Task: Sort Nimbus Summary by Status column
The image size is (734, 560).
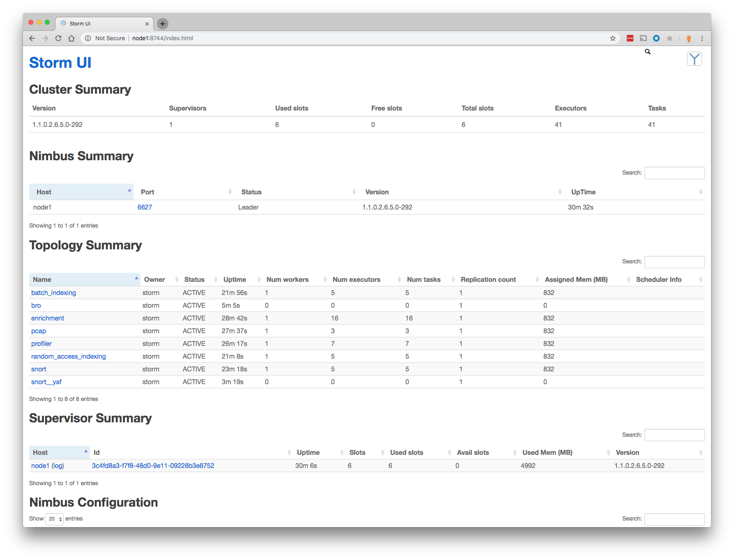Action: click(296, 192)
